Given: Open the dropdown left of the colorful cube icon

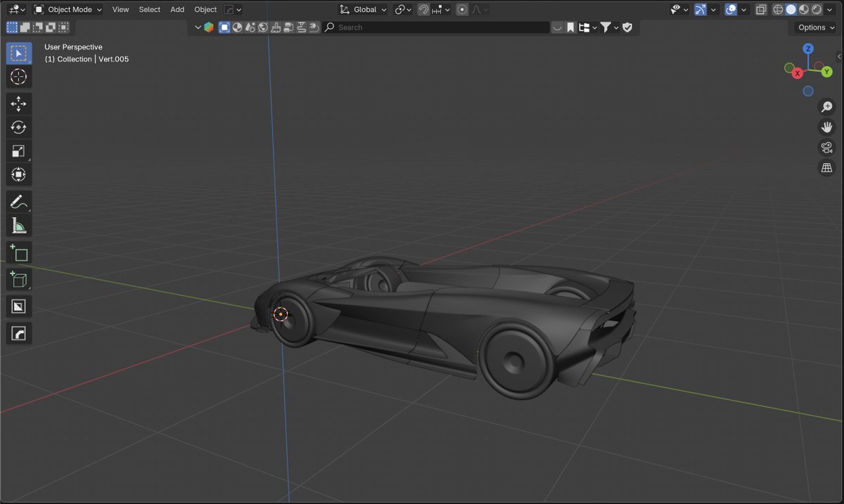Looking at the screenshot, I should 198,27.
